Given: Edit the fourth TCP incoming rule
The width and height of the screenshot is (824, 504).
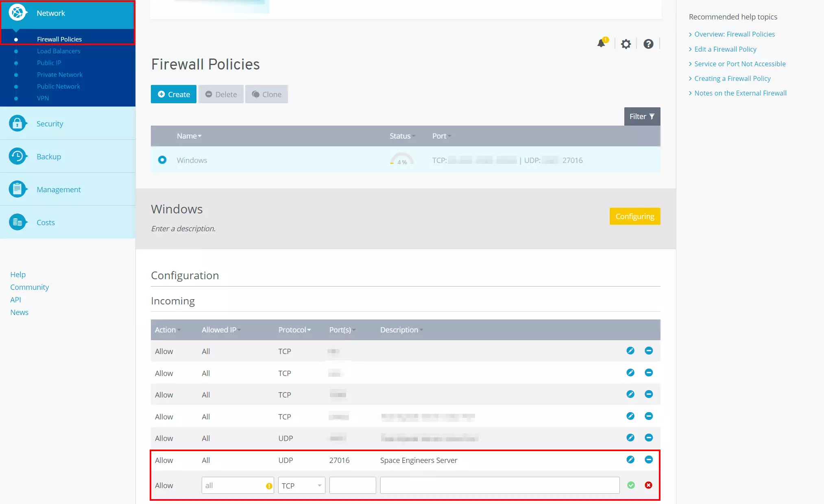Looking at the screenshot, I should (x=630, y=416).
